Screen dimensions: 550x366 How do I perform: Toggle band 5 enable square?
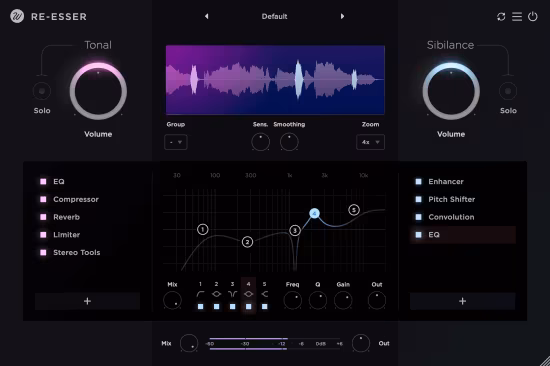265,306
